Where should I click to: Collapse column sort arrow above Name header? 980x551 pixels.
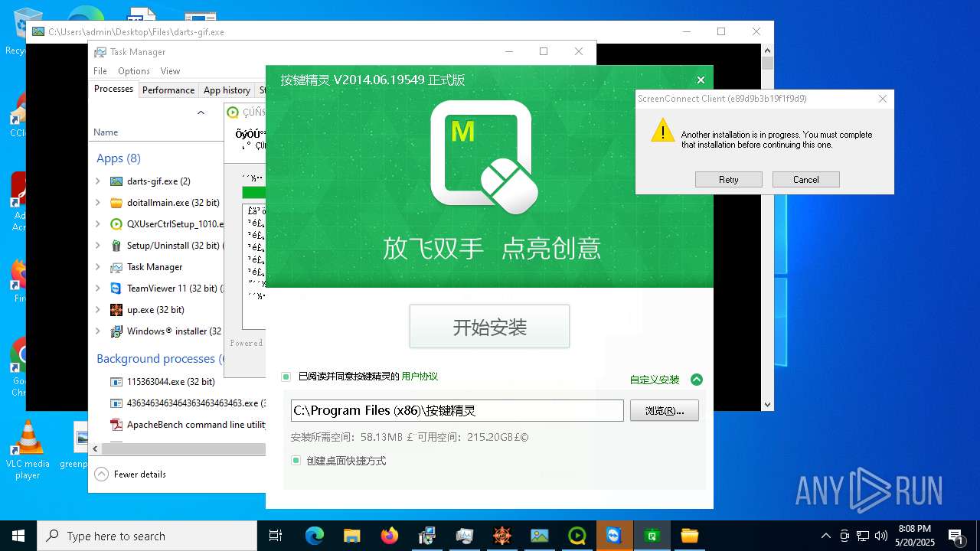(x=201, y=112)
